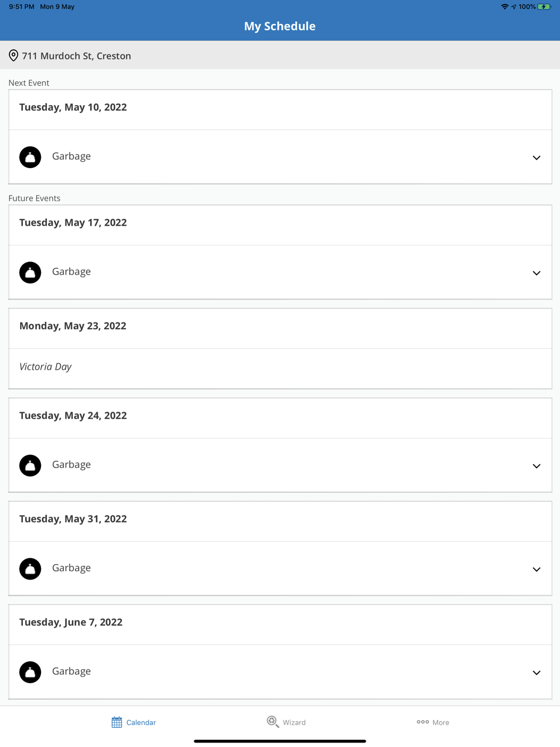Image resolution: width=560 pixels, height=747 pixels.
Task: Tap garbage bag icon for June 7
Action: 30,672
